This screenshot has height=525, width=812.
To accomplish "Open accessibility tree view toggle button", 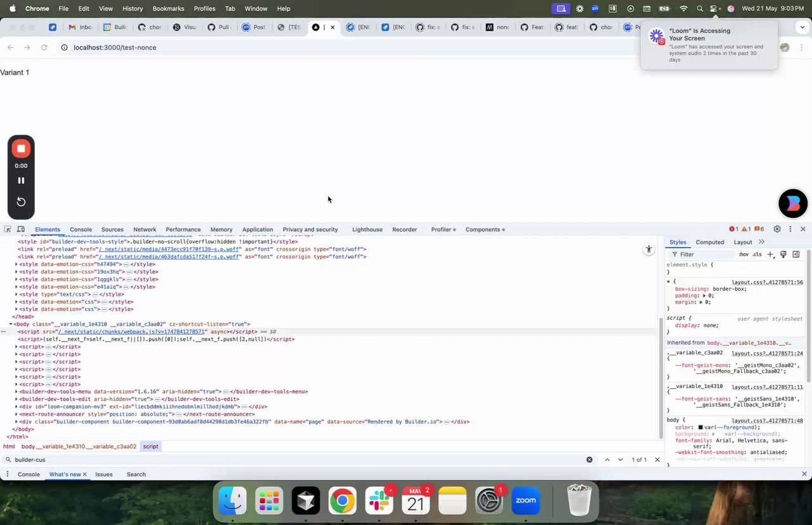I will point(648,249).
